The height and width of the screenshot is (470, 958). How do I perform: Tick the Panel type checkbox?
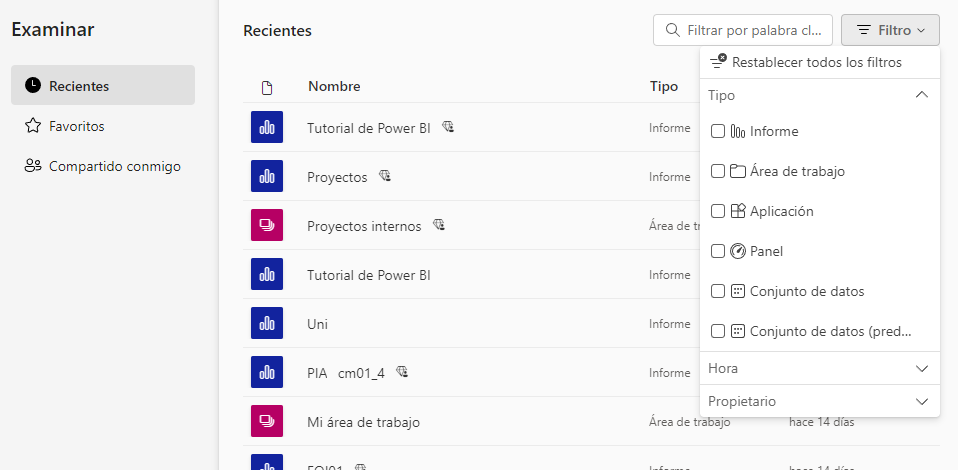718,251
